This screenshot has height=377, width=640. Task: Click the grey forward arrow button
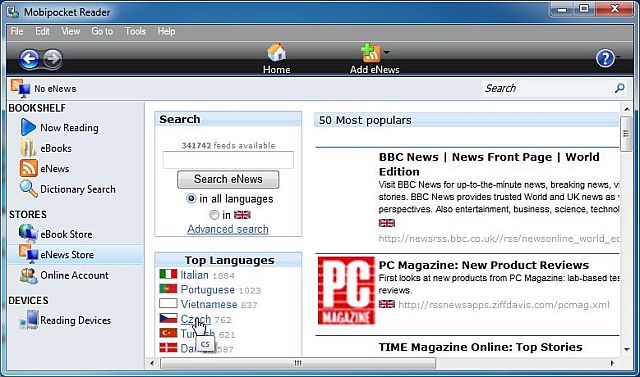[x=53, y=59]
